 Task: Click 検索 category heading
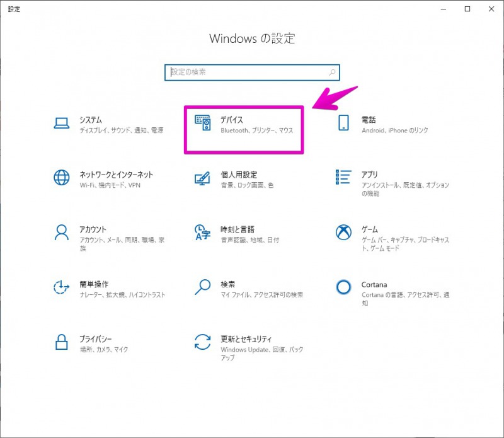coord(227,284)
